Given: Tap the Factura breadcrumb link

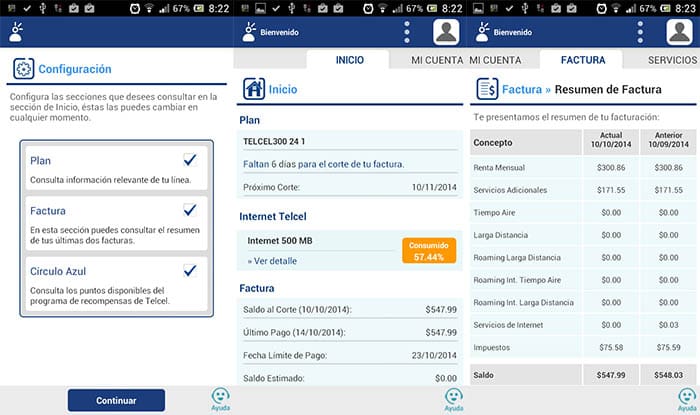Looking at the screenshot, I should [522, 89].
